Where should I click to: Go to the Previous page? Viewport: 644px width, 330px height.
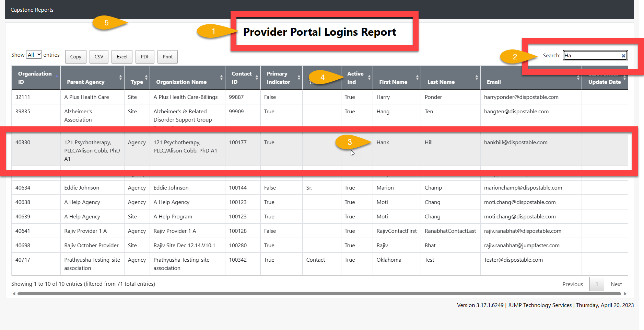[572, 284]
